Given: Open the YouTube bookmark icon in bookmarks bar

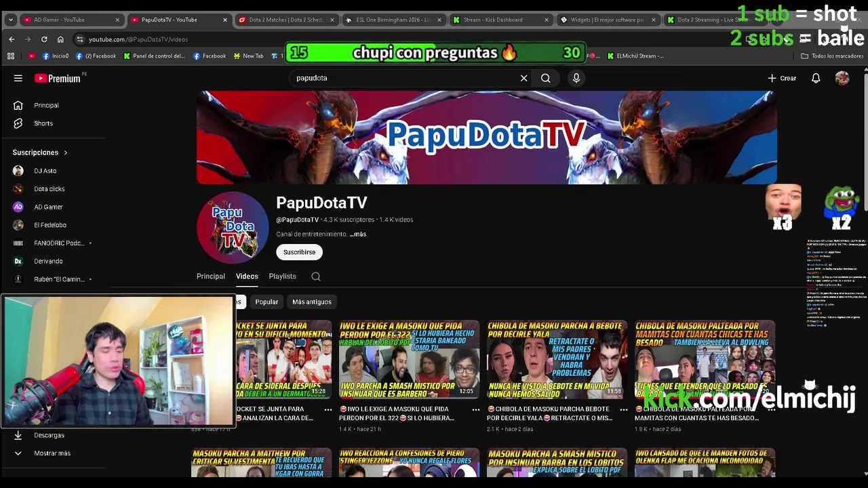Looking at the screenshot, I should [31, 56].
